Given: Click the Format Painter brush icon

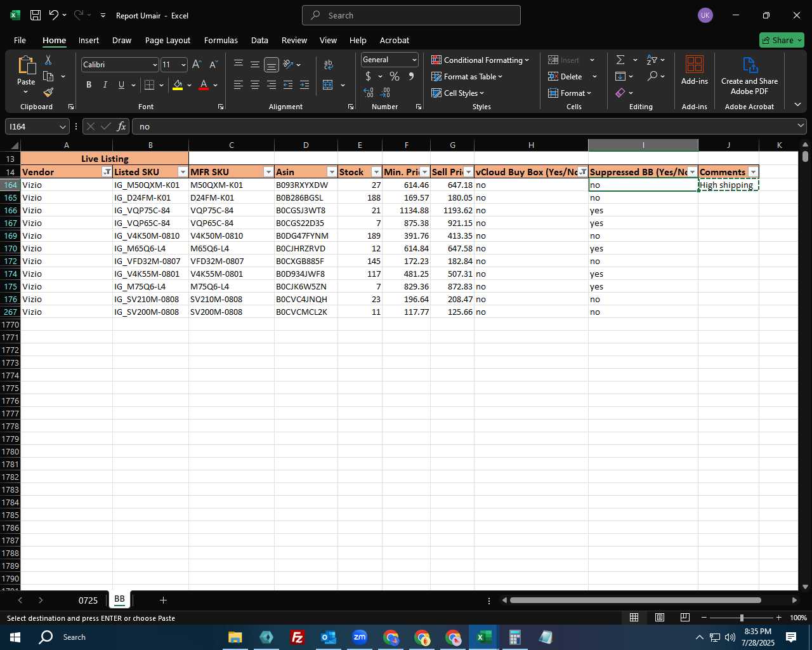Looking at the screenshot, I should (x=48, y=93).
